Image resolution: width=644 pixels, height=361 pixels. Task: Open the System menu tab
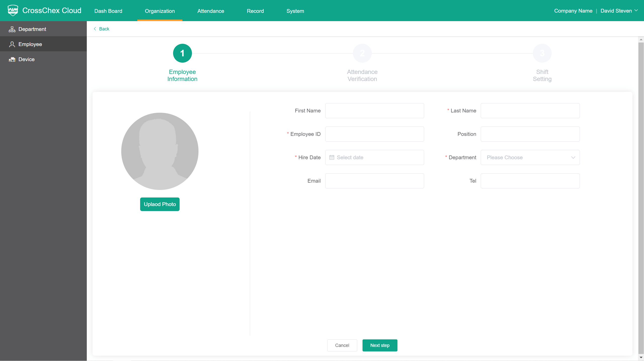point(295,11)
